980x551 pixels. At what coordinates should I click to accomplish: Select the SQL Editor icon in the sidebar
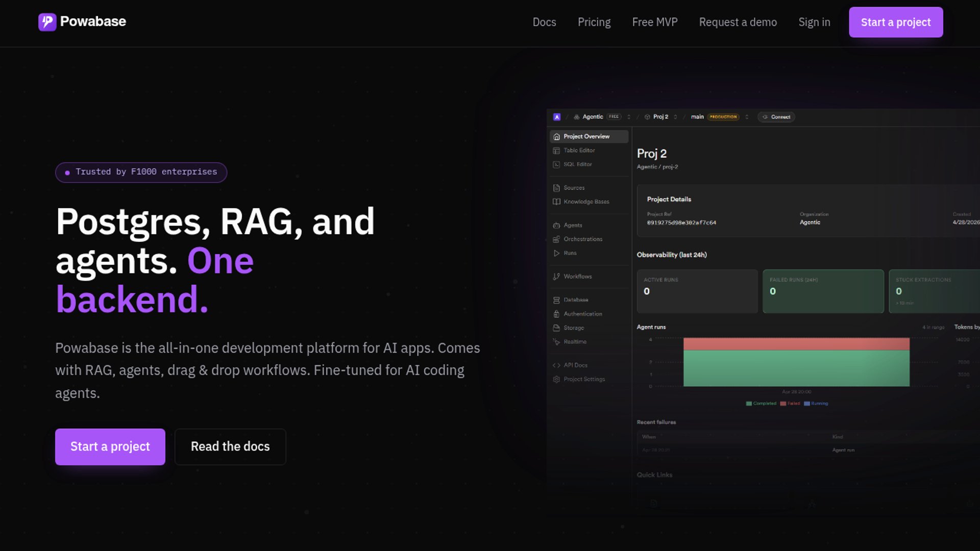click(556, 164)
